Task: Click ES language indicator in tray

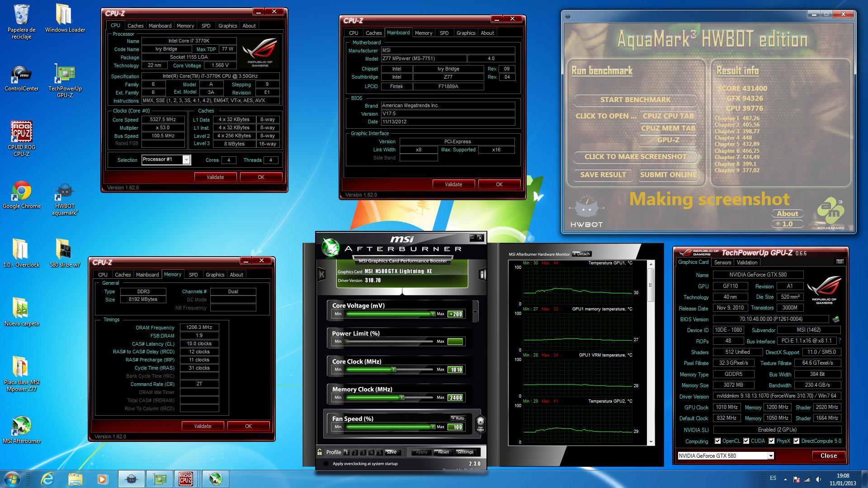Action: coord(773,479)
